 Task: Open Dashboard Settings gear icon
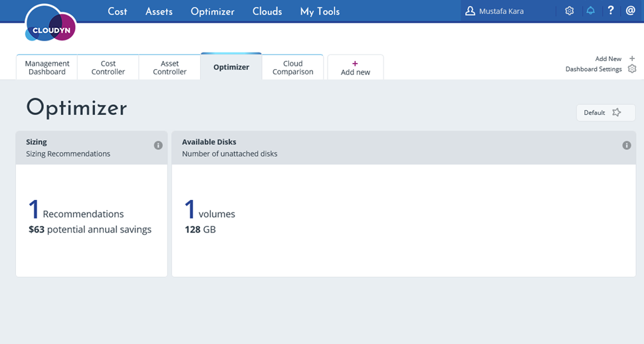[x=632, y=69]
